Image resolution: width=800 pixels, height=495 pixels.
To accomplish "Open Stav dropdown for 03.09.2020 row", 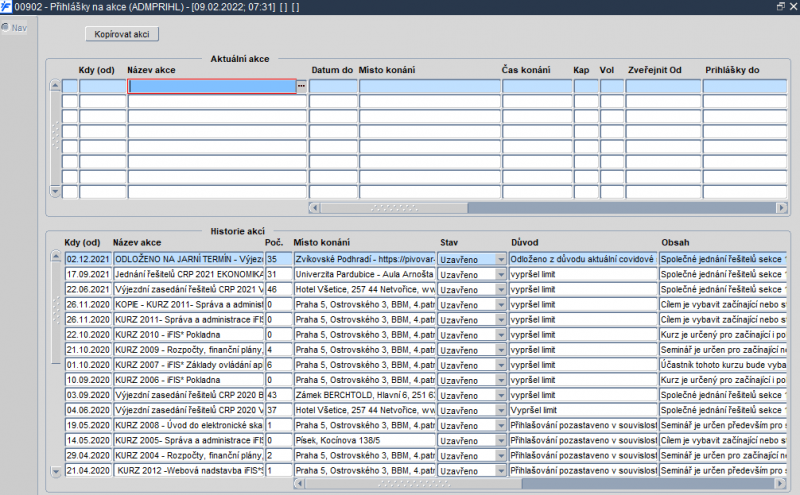I will click(501, 395).
